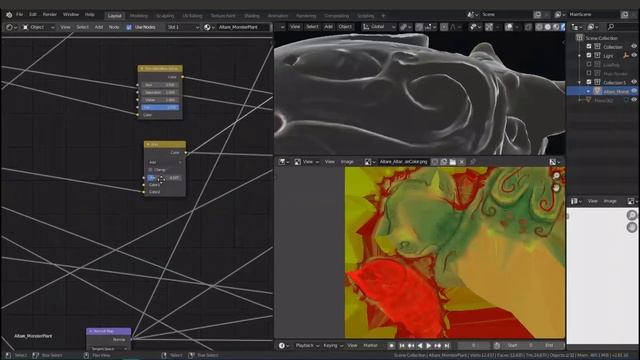Viewport: 640px width, 360px height.
Task: Uncheck the Light collection checkbox
Action: click(x=589, y=56)
